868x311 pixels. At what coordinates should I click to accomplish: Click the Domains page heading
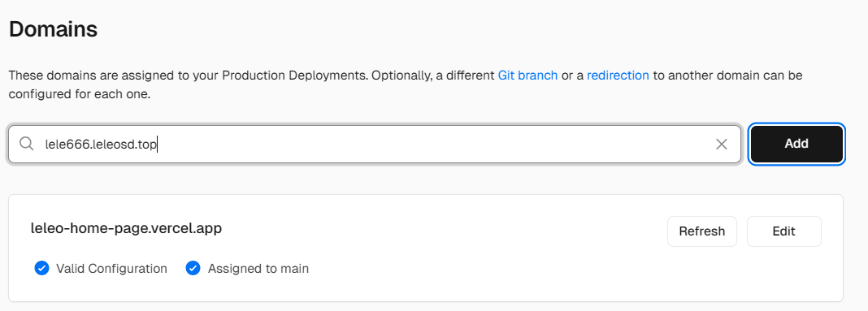click(x=53, y=28)
